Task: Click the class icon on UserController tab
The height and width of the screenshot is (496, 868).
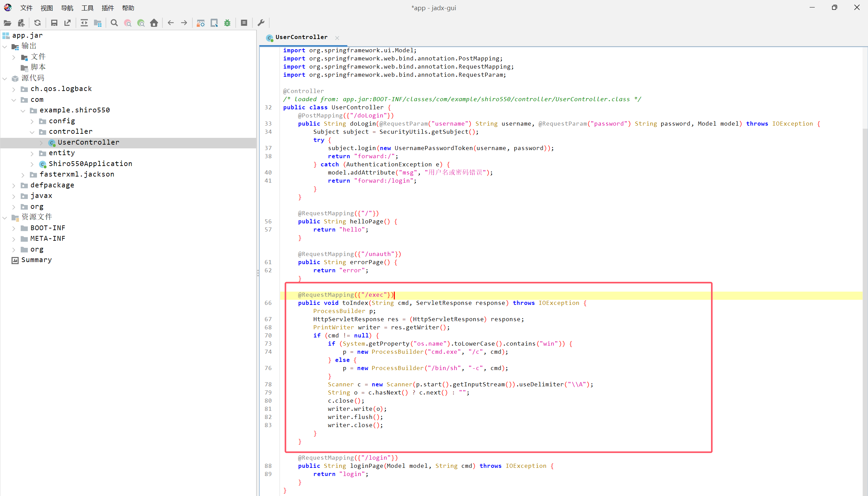Action: (269, 38)
